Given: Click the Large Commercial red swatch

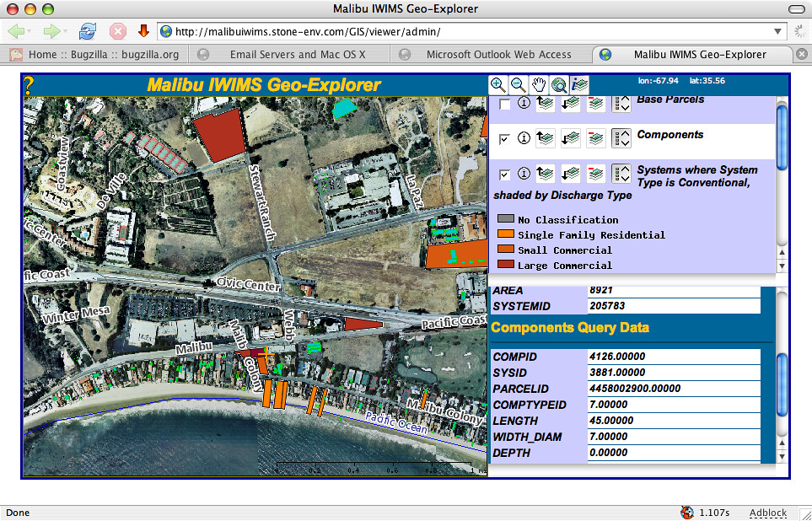Looking at the screenshot, I should pos(506,264).
